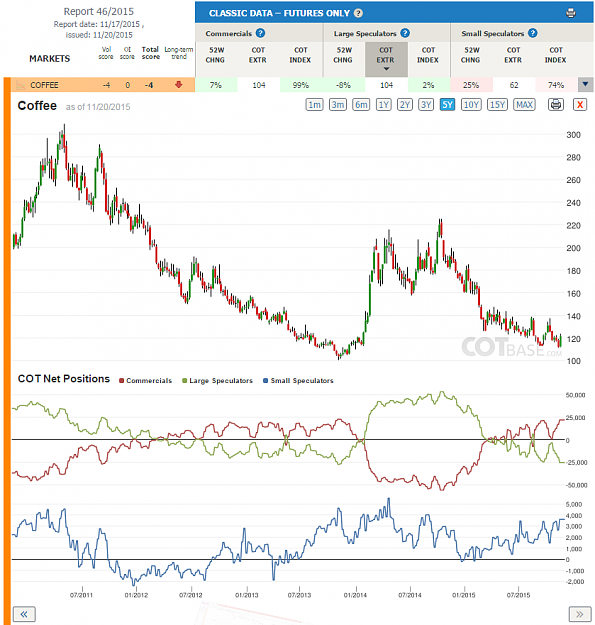Screen dimensions: 595x625
Task: Print the Coffee chart
Action: click(556, 104)
